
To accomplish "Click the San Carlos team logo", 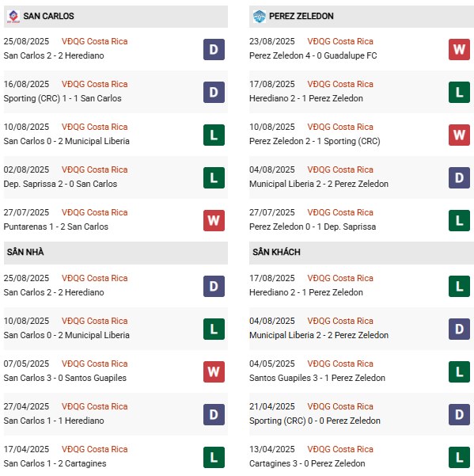I will (13, 17).
